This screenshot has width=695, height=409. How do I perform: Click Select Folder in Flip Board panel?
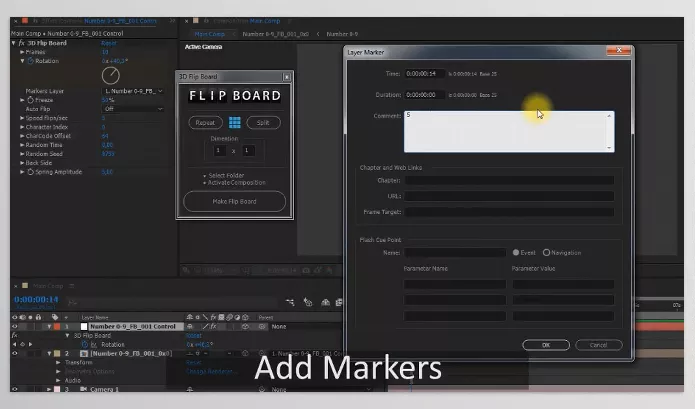click(x=226, y=175)
